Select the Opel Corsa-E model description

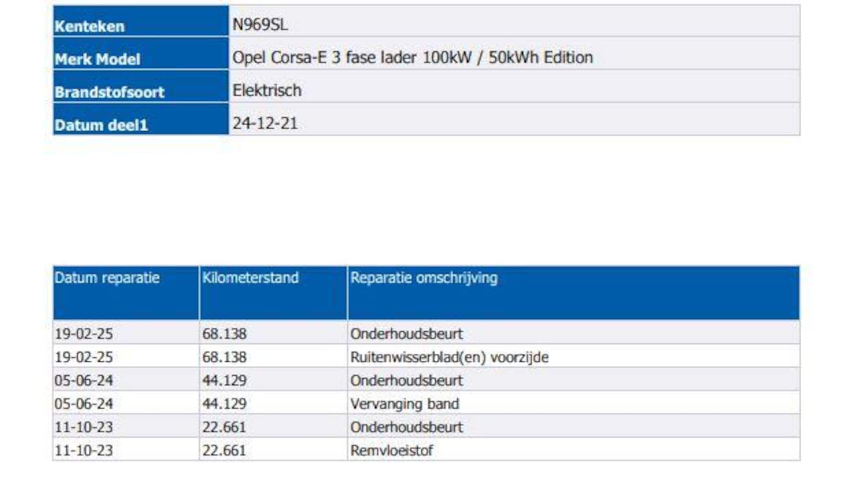[x=412, y=57]
